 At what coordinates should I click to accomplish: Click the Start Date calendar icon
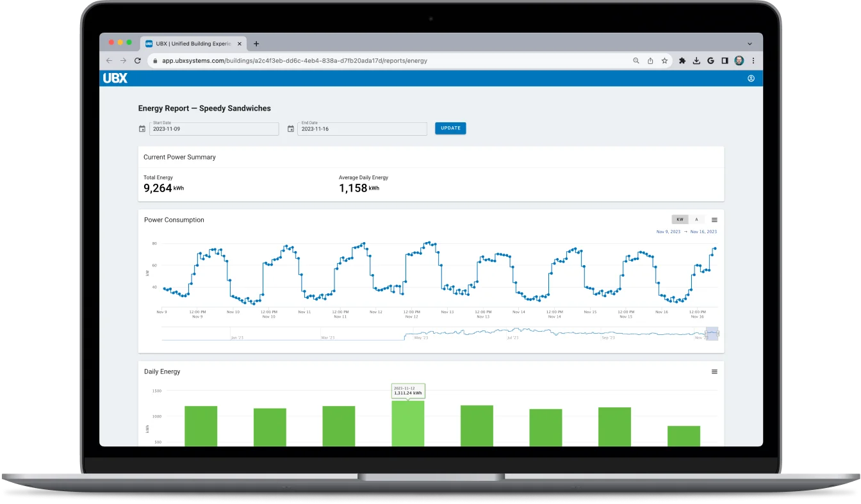click(x=142, y=129)
